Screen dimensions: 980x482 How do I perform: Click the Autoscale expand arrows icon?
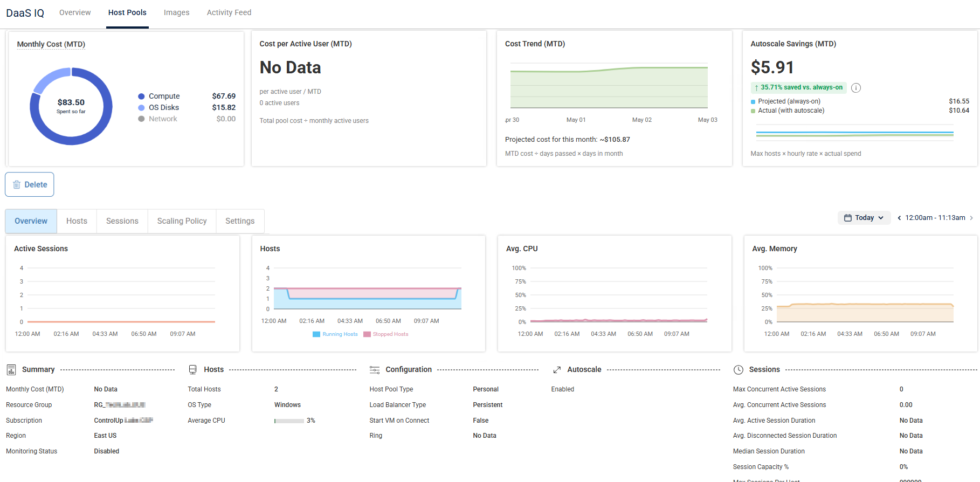tap(557, 370)
